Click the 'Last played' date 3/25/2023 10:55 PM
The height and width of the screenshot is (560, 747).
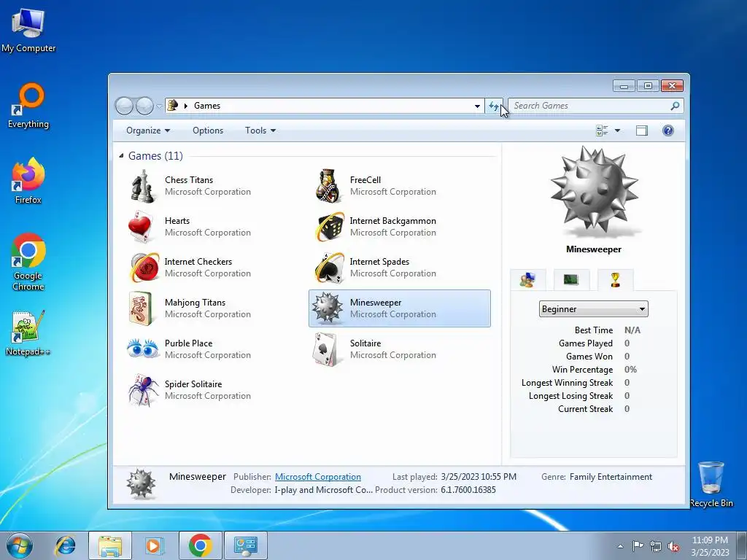(479, 477)
